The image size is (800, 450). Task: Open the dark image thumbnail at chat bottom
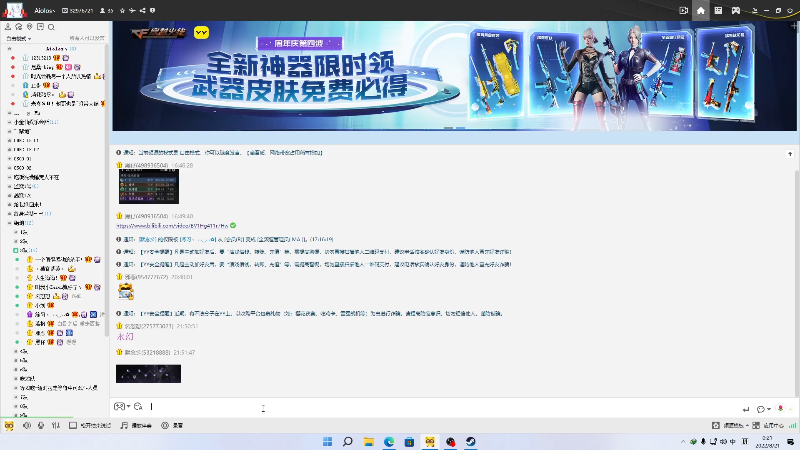[x=148, y=373]
